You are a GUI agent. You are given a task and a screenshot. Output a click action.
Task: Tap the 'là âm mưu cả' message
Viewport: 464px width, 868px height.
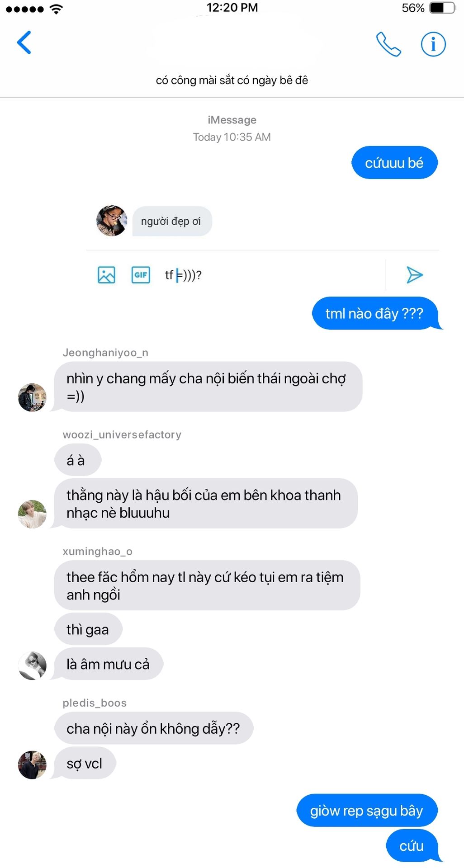[109, 664]
